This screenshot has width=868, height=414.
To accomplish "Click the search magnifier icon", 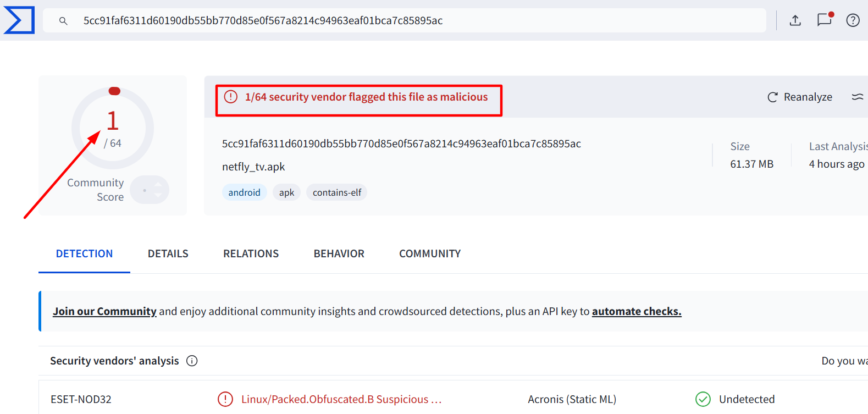I will [63, 21].
